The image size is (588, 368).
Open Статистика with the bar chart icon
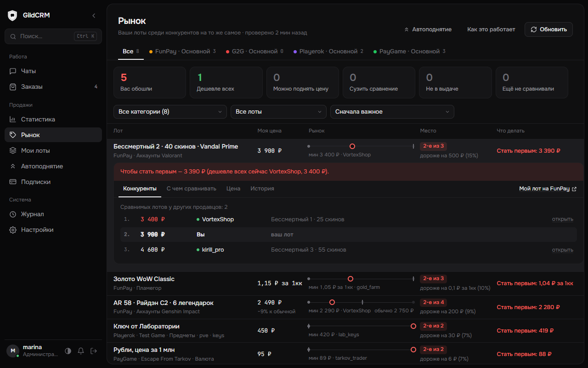click(x=13, y=119)
